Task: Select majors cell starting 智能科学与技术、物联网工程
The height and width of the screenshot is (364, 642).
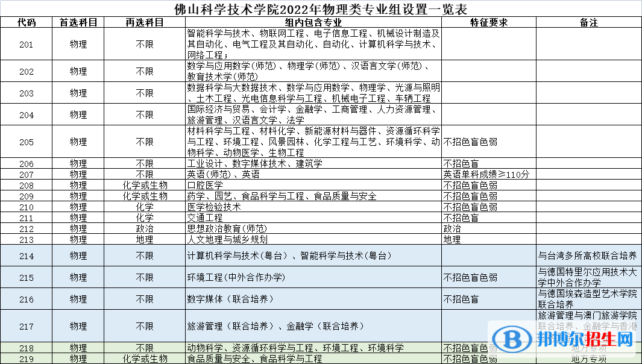Action: coord(313,44)
